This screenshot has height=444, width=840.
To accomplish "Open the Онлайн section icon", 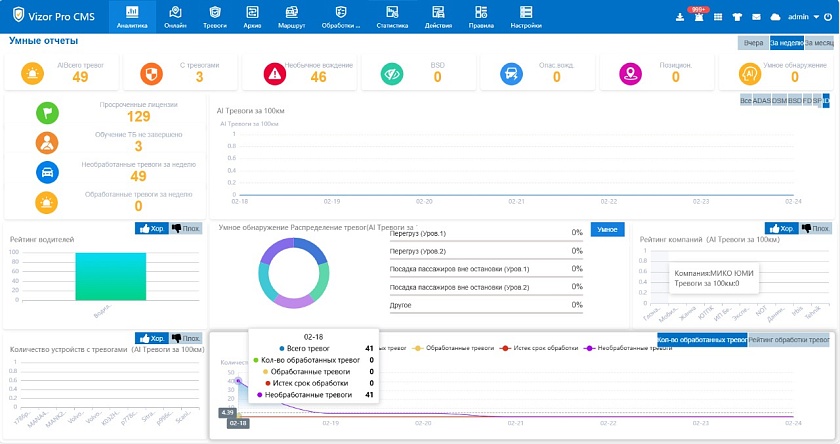I will pyautogui.click(x=175, y=12).
